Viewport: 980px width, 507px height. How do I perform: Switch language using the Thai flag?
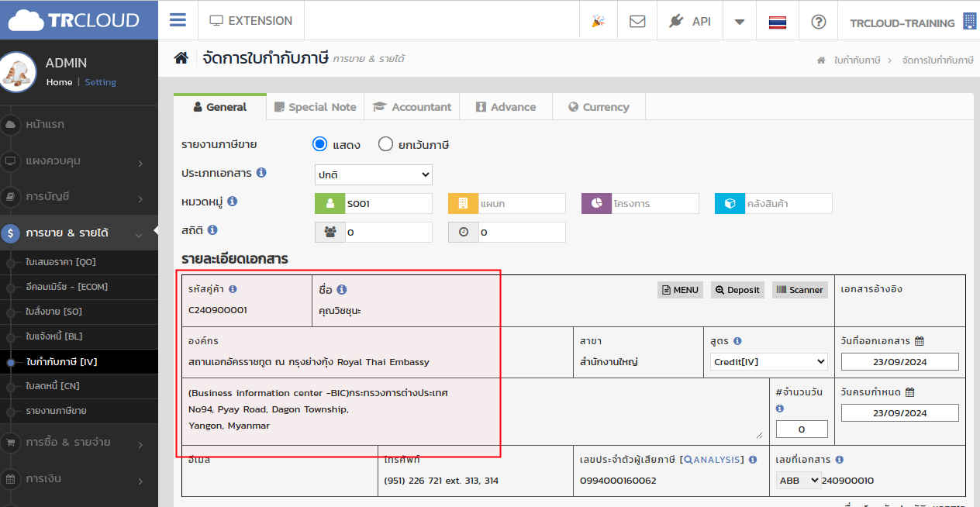(778, 22)
